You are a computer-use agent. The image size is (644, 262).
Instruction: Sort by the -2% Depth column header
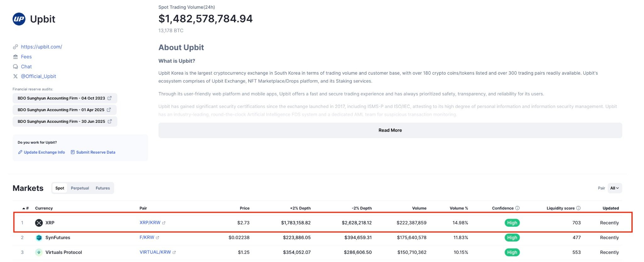pos(362,208)
